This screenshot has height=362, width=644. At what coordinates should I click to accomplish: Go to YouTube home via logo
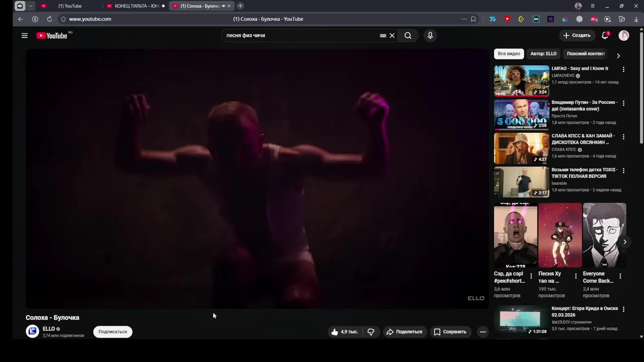[x=52, y=35]
